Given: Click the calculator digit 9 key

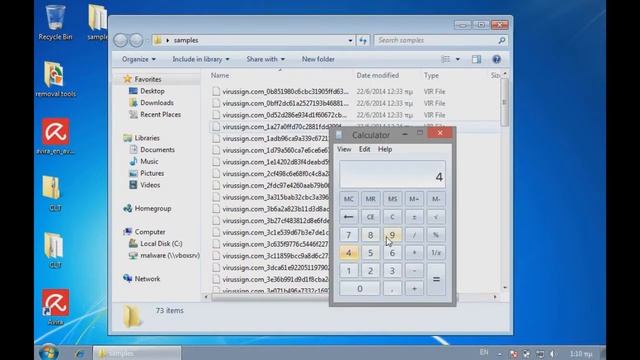Looking at the screenshot, I should click(x=392, y=235).
